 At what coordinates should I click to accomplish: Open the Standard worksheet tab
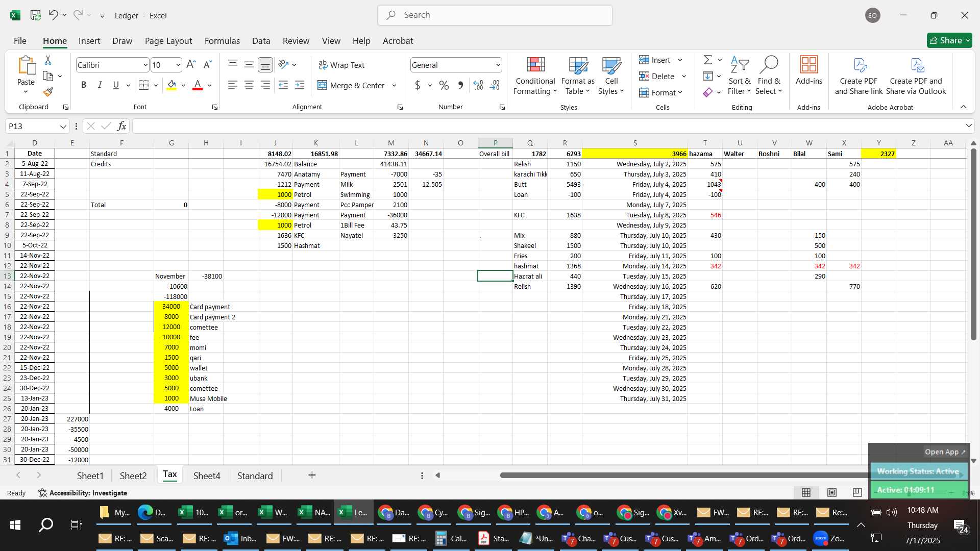coord(255,475)
